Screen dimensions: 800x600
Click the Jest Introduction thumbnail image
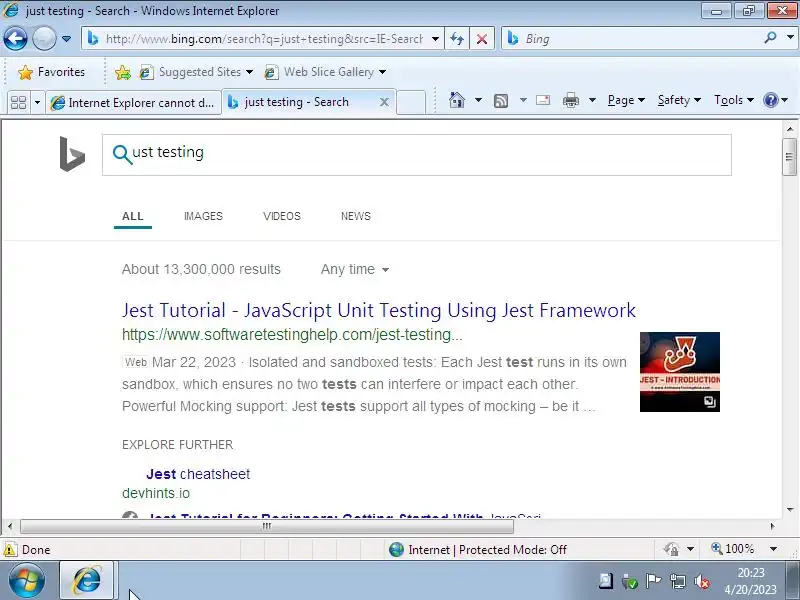[680, 372]
